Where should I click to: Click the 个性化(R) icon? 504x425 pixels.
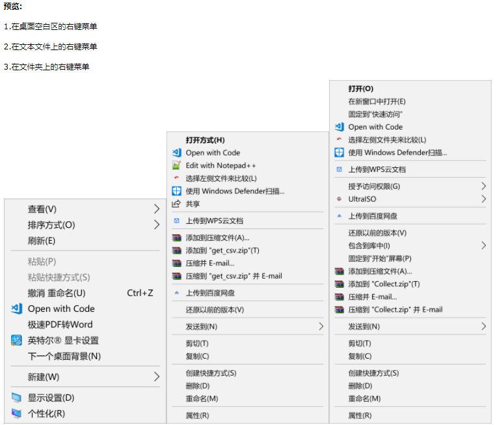tap(16, 413)
